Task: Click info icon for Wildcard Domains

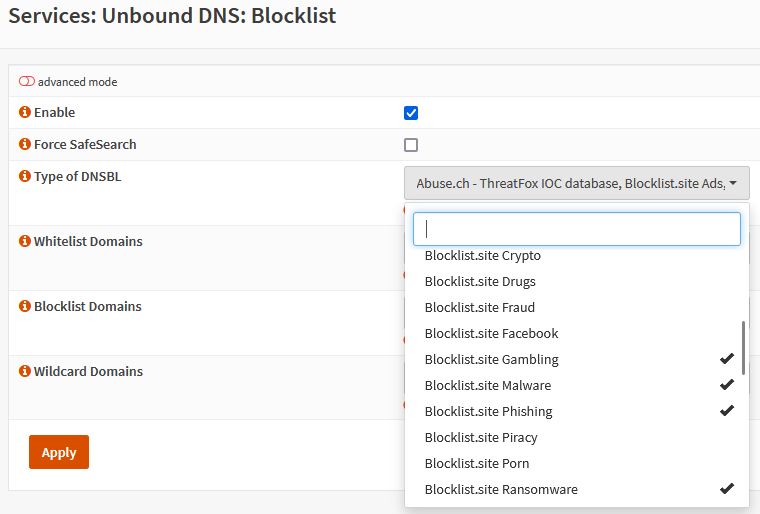Action: (x=25, y=372)
